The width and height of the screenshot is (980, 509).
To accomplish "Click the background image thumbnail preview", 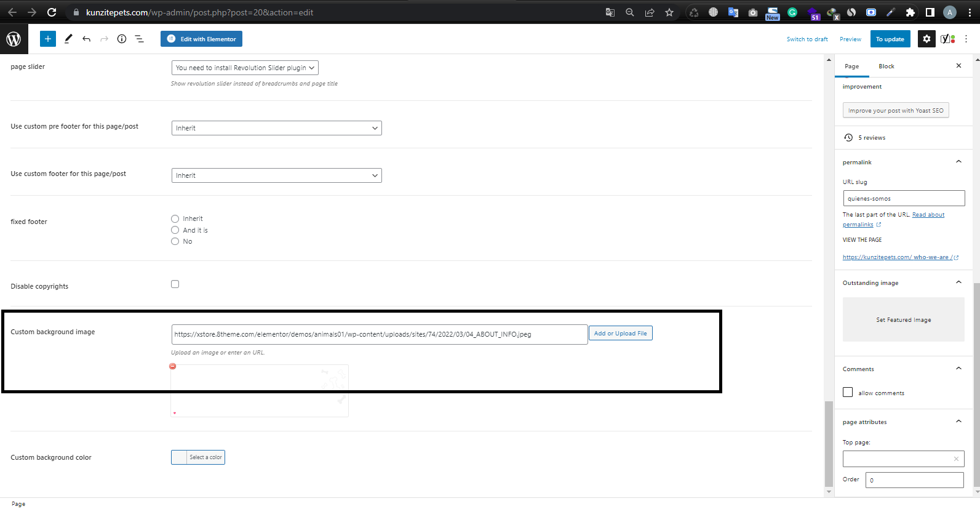I will coord(260,391).
